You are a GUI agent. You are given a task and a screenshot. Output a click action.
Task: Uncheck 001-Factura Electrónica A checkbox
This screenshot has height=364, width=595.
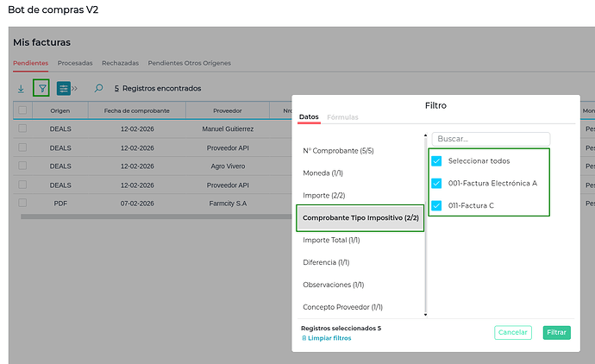(x=436, y=183)
